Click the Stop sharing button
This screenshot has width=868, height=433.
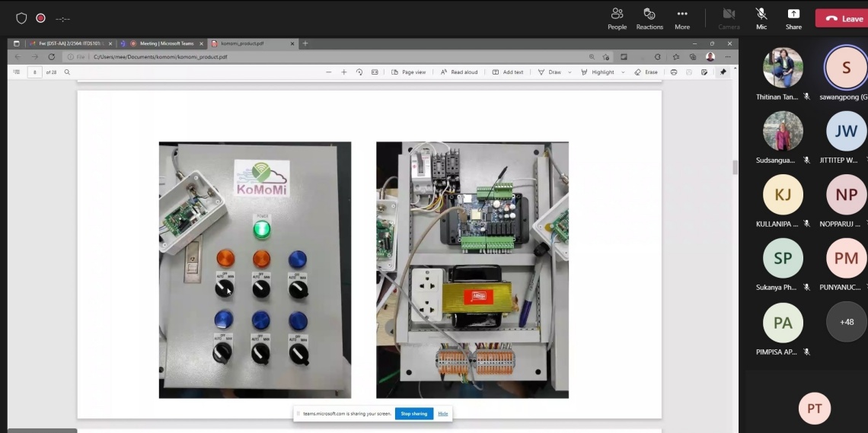tap(413, 413)
